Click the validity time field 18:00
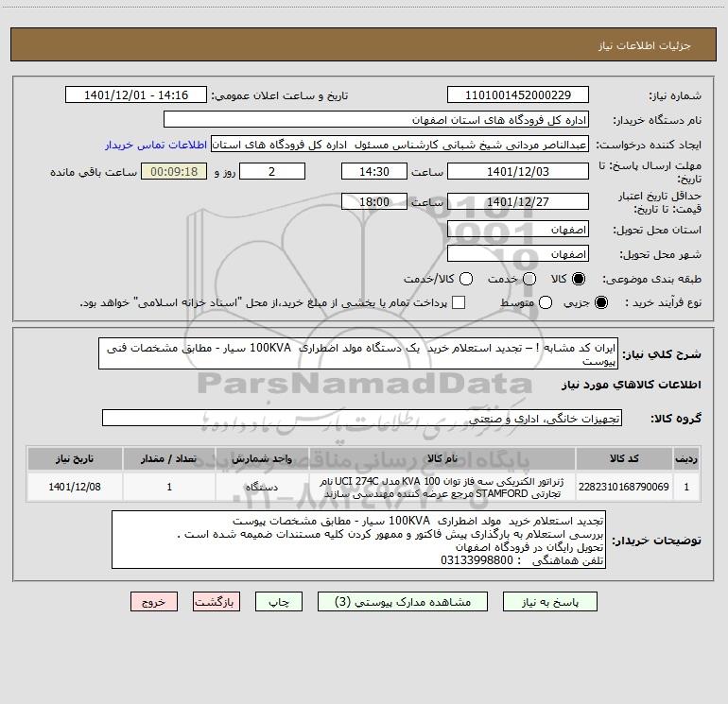The image size is (728, 704). tap(374, 202)
